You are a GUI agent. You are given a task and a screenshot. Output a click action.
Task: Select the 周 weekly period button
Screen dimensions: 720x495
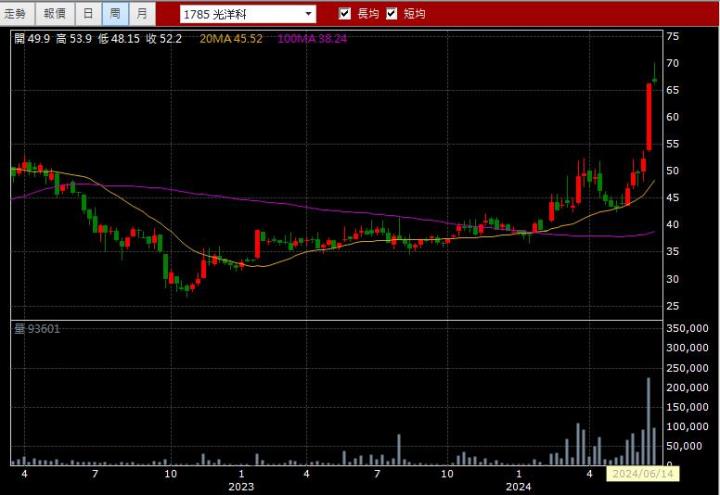coord(115,14)
